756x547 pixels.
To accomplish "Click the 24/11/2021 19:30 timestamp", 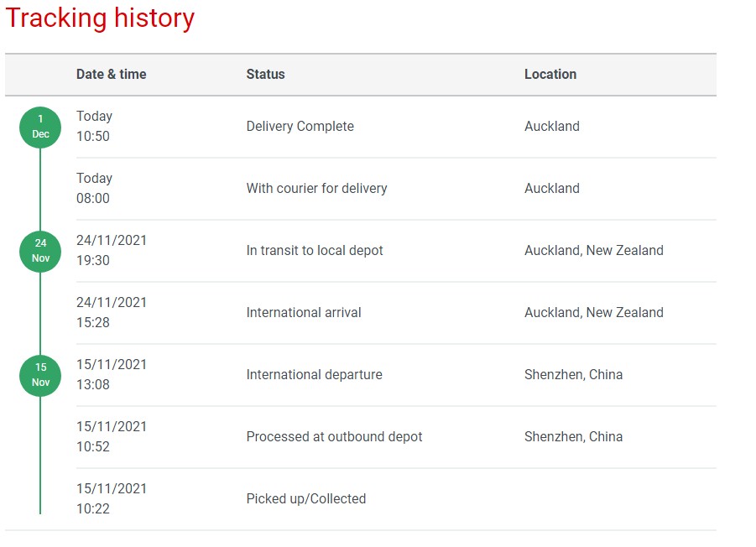I will pos(111,250).
